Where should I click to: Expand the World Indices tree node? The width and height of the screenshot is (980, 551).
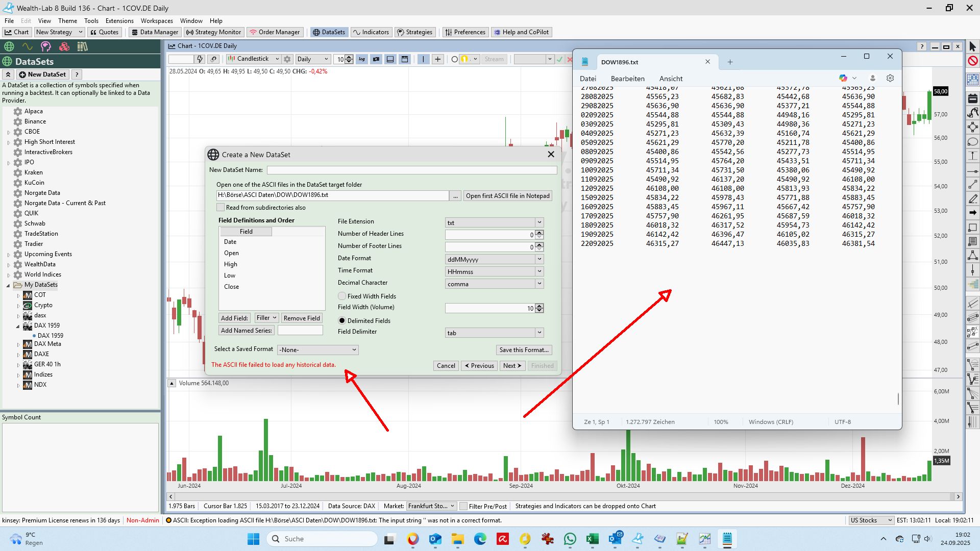(x=9, y=274)
